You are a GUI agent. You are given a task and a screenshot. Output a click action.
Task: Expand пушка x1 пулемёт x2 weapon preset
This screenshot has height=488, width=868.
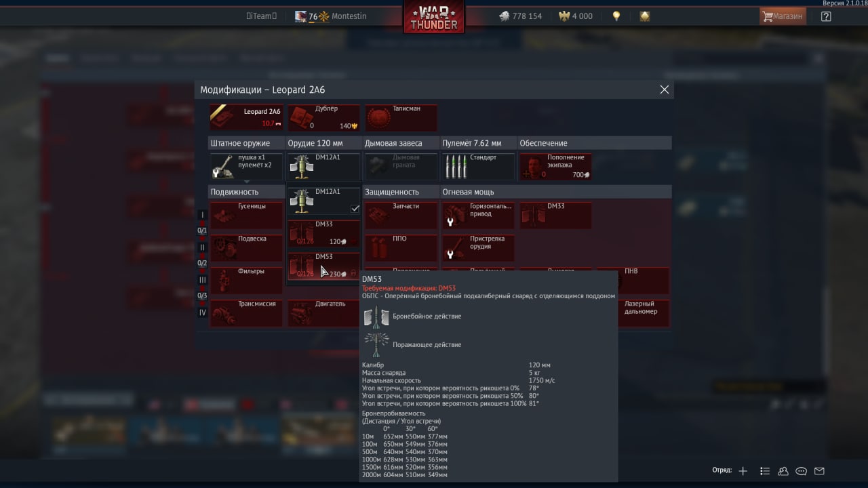coord(246,166)
